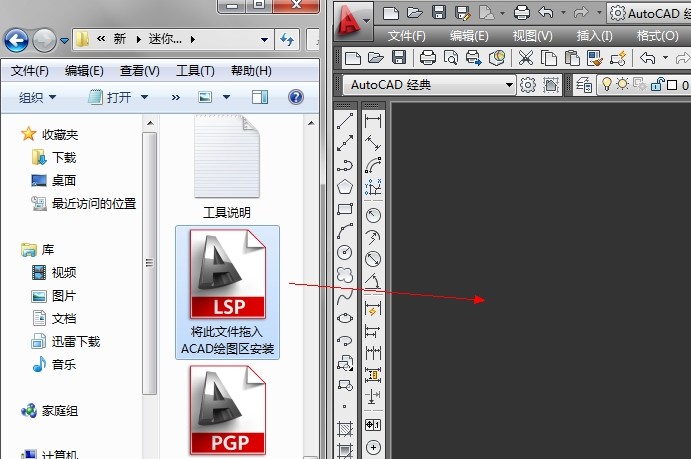Click the 打开 button in Explorer
Viewport: 691px width, 459px height.
[110, 97]
